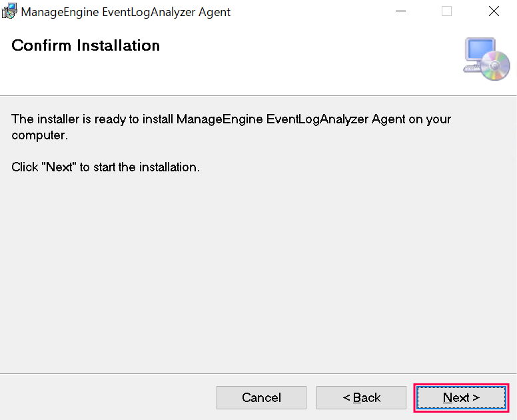The width and height of the screenshot is (517, 420).
Task: Click the 'Click "Next" to start the installation' line
Action: pos(106,167)
